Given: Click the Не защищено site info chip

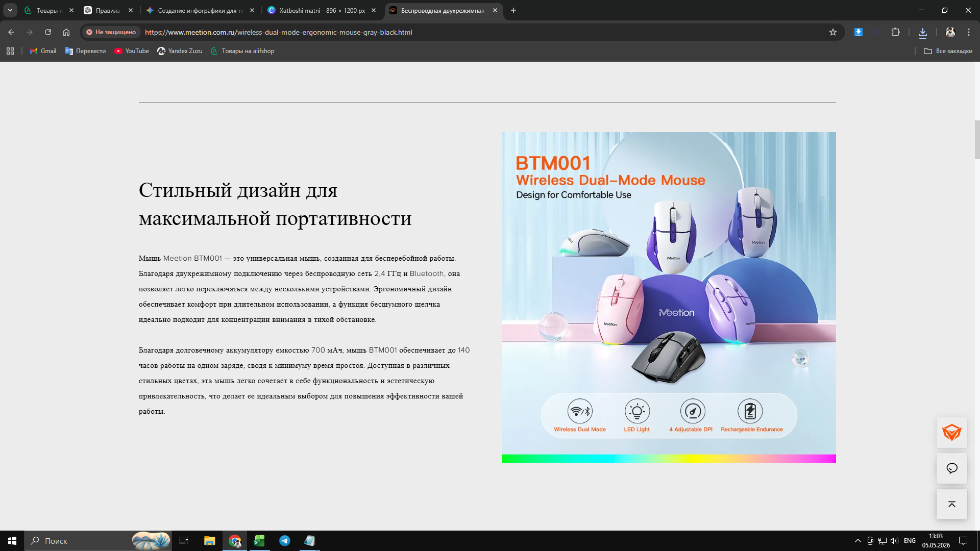Looking at the screenshot, I should pos(111,32).
